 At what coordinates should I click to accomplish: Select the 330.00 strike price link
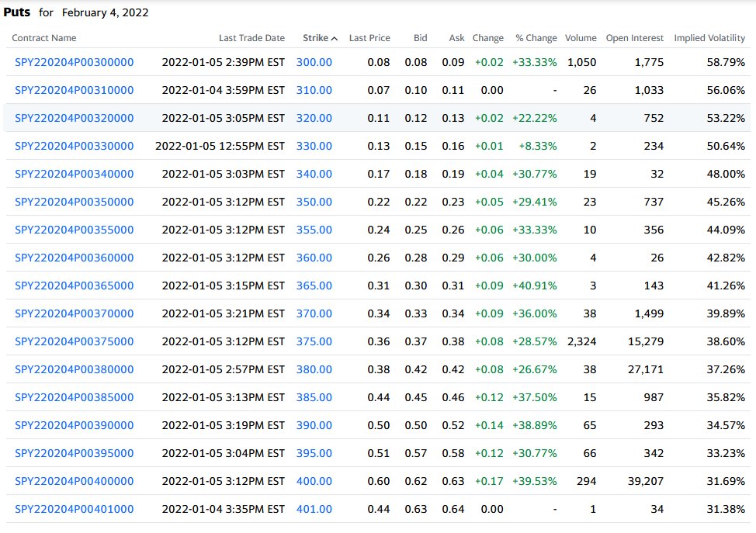pos(314,146)
